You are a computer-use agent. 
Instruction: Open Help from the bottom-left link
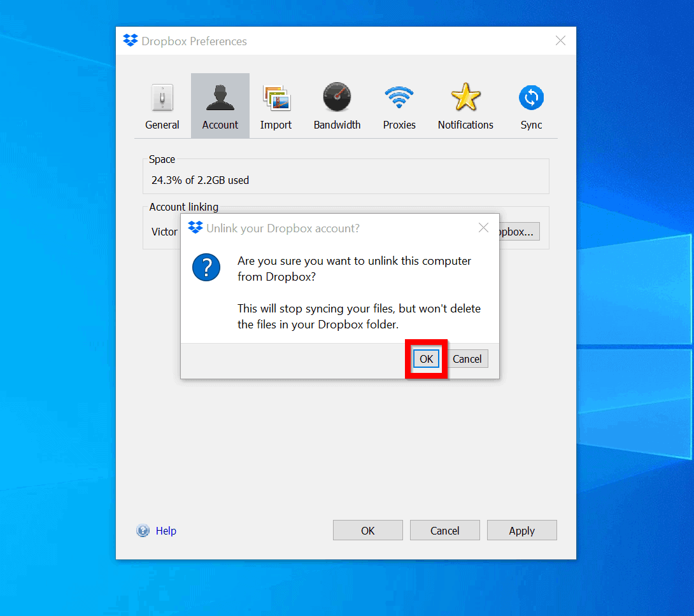[x=166, y=530]
